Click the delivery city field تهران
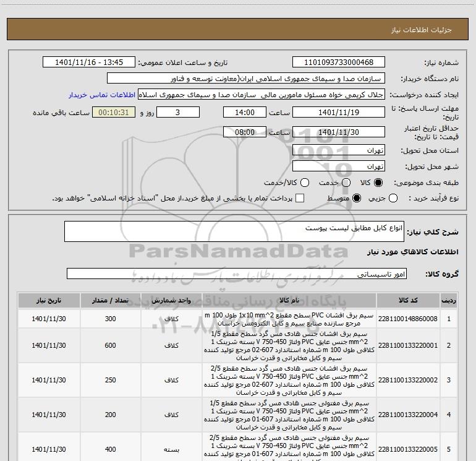This screenshot has width=476, height=461. pyautogui.click(x=339, y=166)
